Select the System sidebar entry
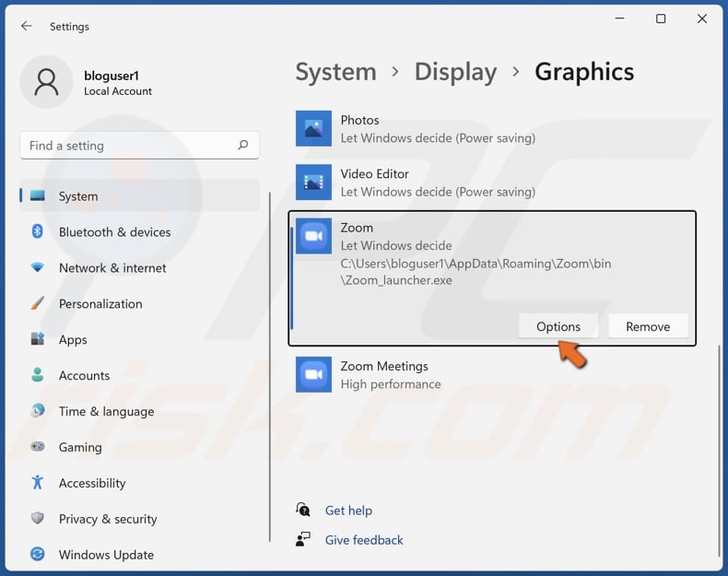 click(140, 196)
